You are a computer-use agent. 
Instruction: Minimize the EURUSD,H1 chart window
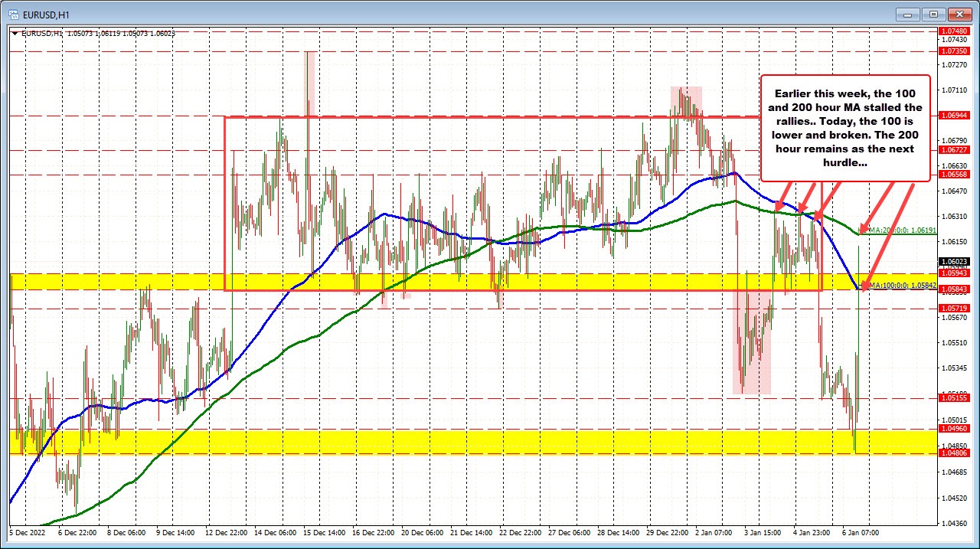click(909, 14)
